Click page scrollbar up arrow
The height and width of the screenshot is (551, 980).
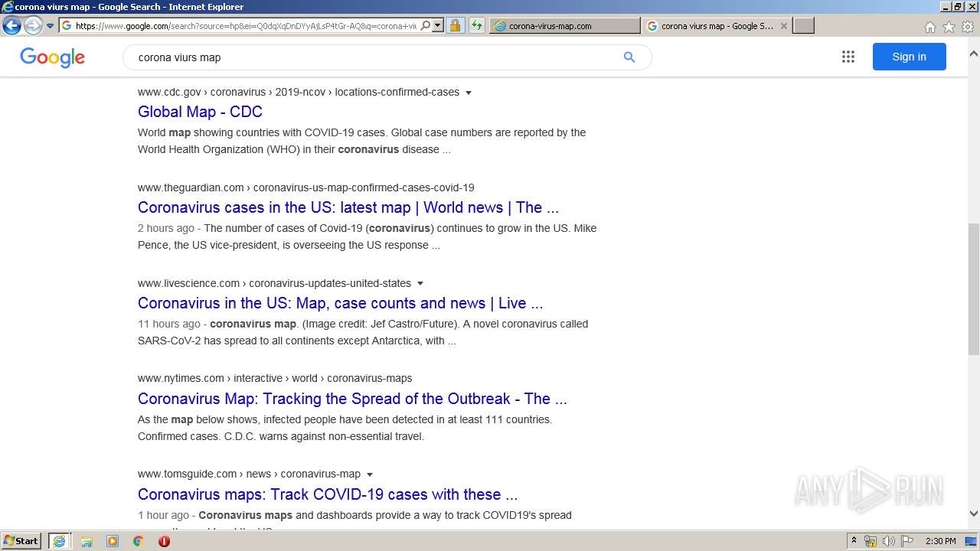pyautogui.click(x=974, y=54)
